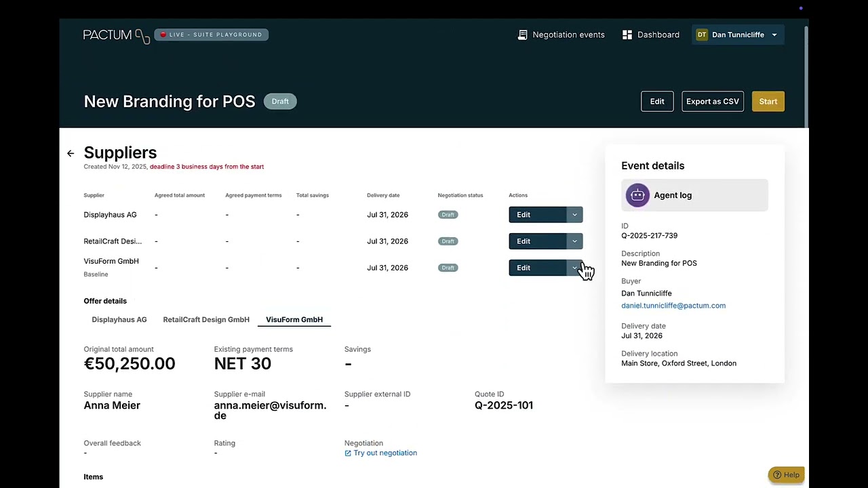Image resolution: width=868 pixels, height=488 pixels.
Task: Click the Negotiation status column header
Action: (460, 195)
